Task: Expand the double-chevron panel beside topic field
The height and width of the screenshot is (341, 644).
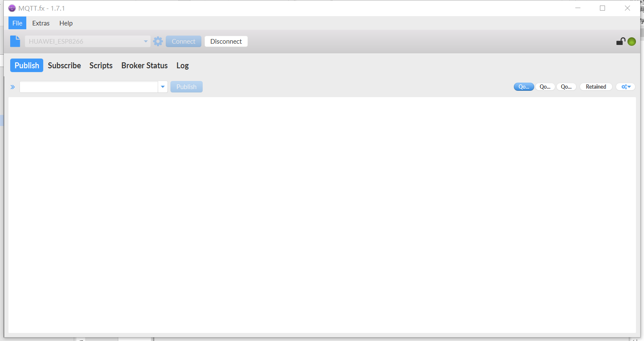Action: tap(13, 87)
